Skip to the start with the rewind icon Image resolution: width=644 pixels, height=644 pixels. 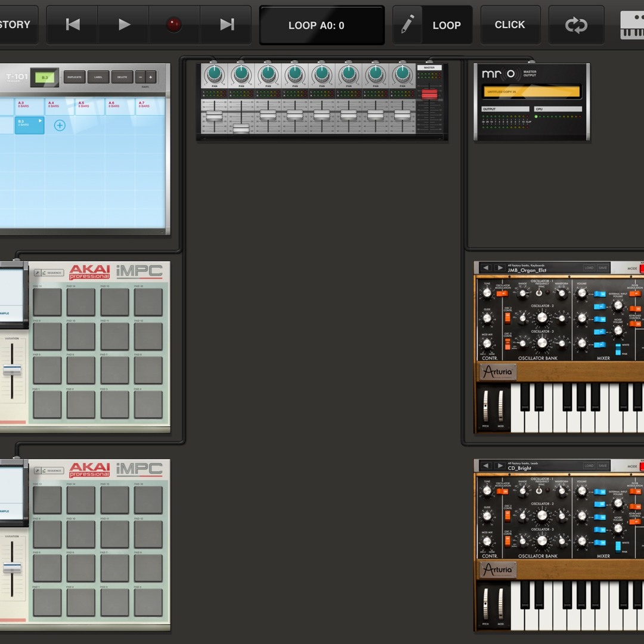[73, 25]
